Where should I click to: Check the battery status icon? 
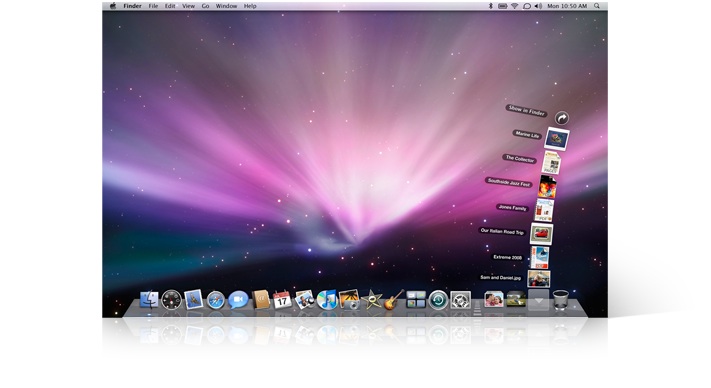click(x=502, y=6)
